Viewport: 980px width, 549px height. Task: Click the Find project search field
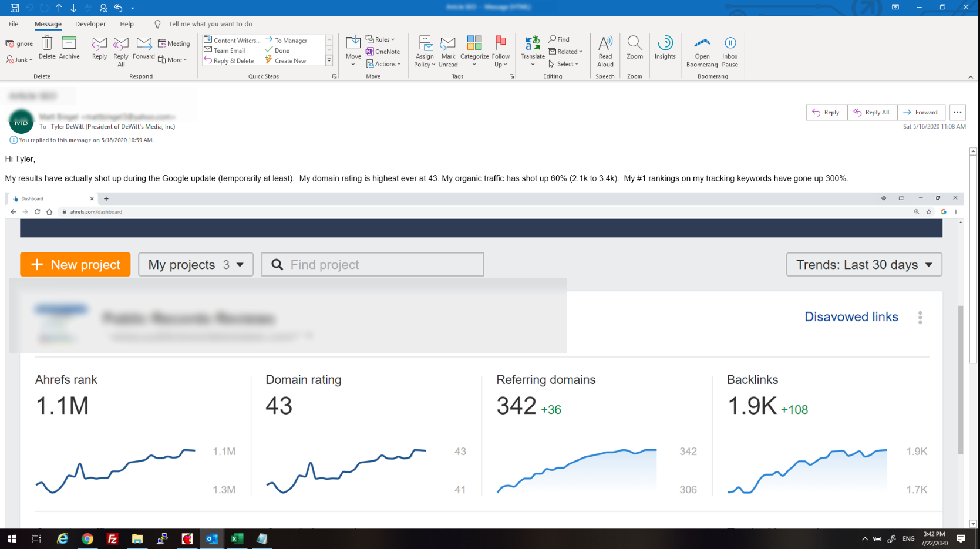(x=373, y=265)
